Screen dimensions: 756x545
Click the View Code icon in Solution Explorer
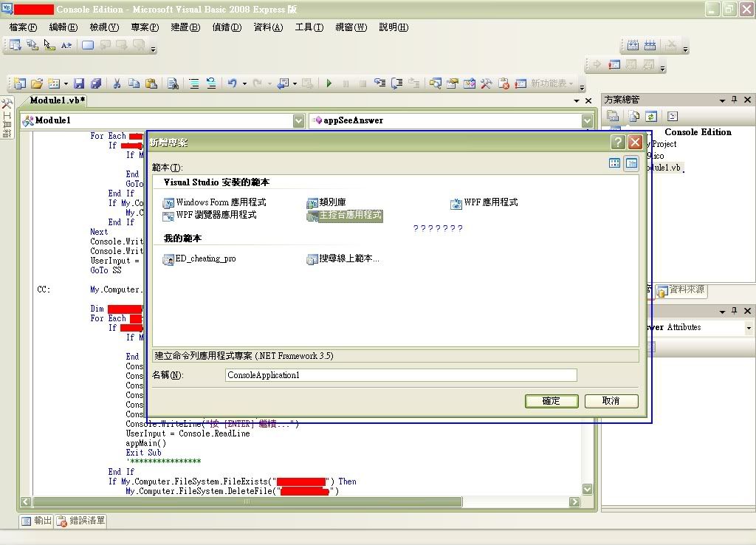[673, 116]
